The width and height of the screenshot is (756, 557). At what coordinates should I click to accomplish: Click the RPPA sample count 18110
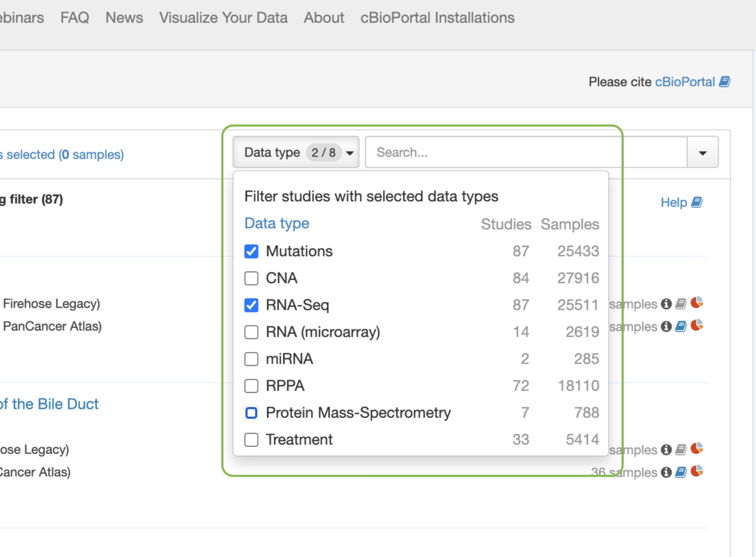pos(578,386)
